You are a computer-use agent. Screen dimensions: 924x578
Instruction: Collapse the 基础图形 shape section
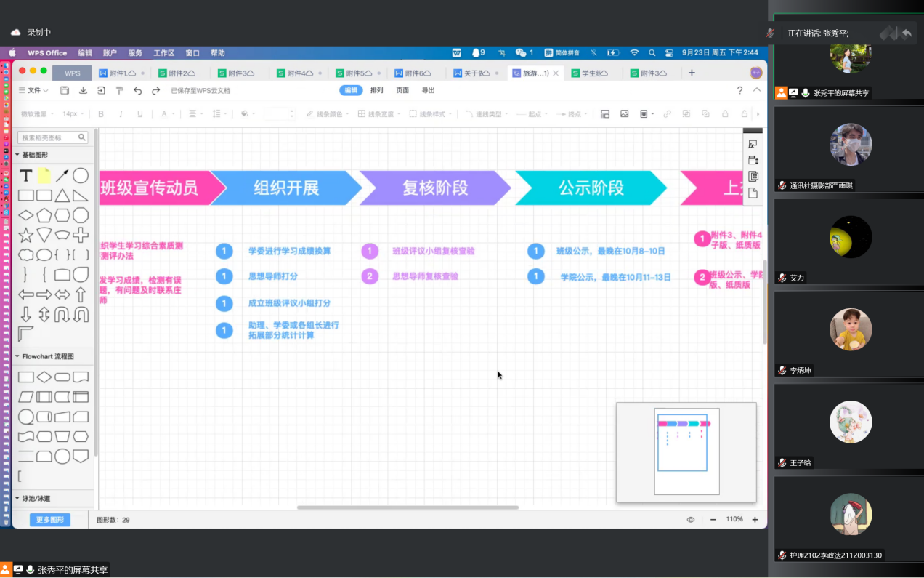pyautogui.click(x=17, y=155)
